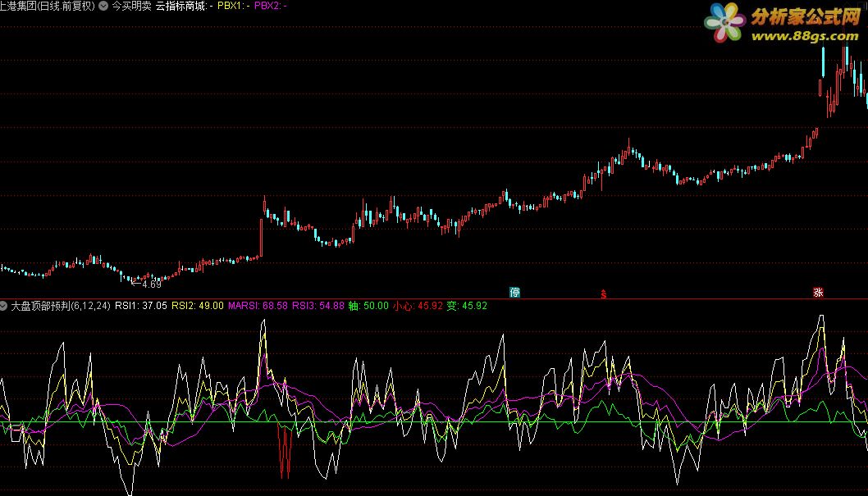Viewport: 868px width, 496px height.
Task: Click the red 小心 value label
Action: pos(417,306)
